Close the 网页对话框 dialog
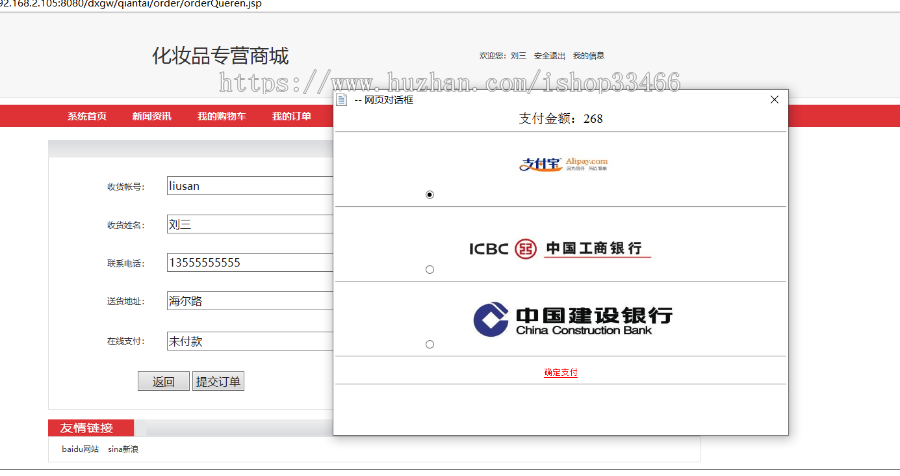Viewport: 900px width, 476px height. click(x=774, y=100)
